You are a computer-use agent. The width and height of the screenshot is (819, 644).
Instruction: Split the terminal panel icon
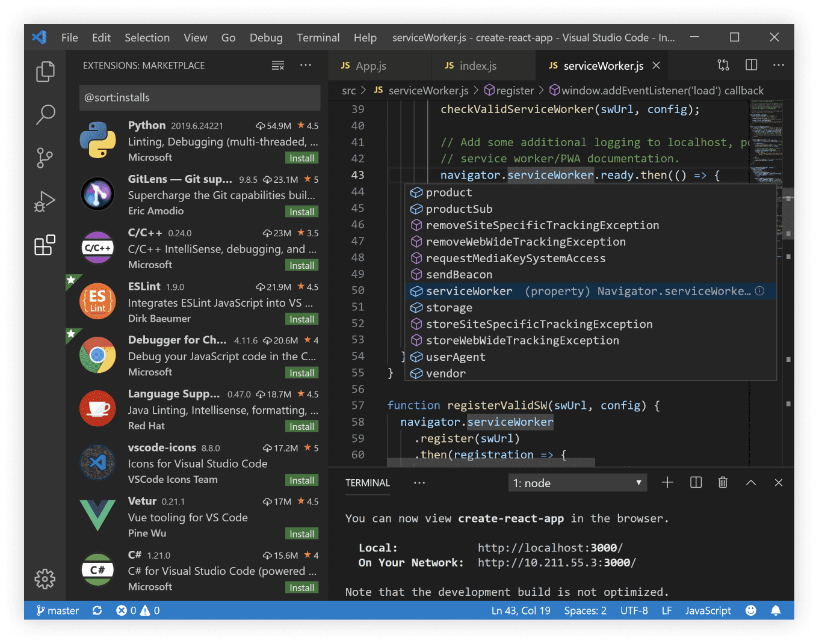696,482
